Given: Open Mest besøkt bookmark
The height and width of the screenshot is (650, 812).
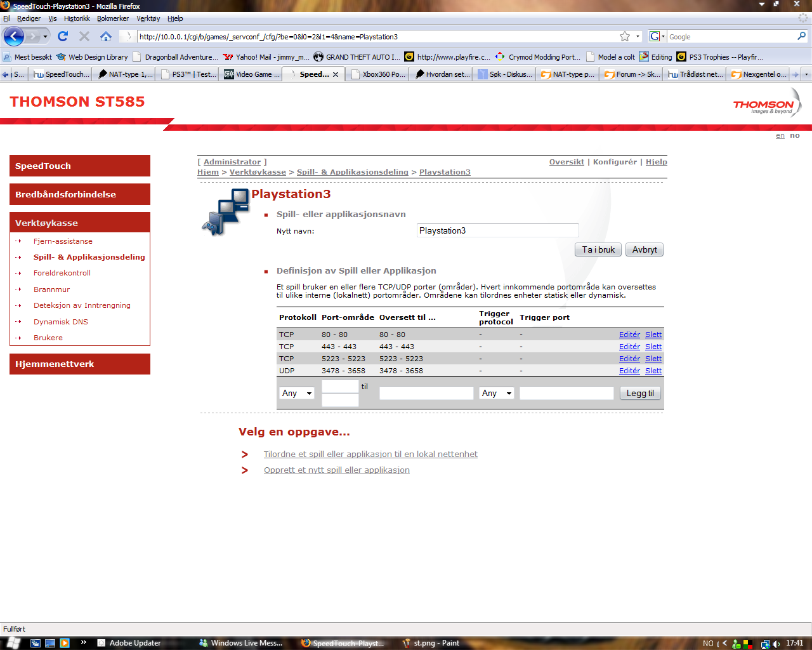Looking at the screenshot, I should (x=28, y=57).
